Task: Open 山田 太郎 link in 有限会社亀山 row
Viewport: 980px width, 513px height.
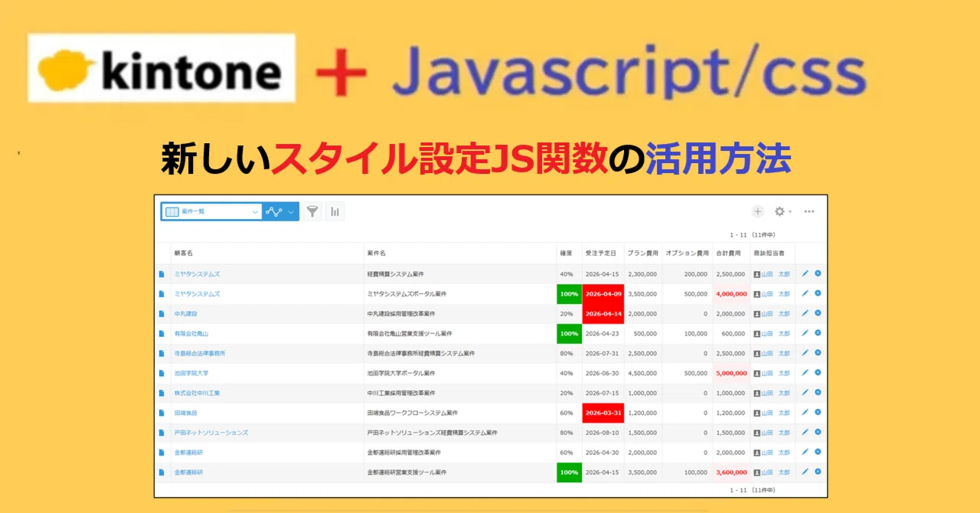Action: (776, 334)
